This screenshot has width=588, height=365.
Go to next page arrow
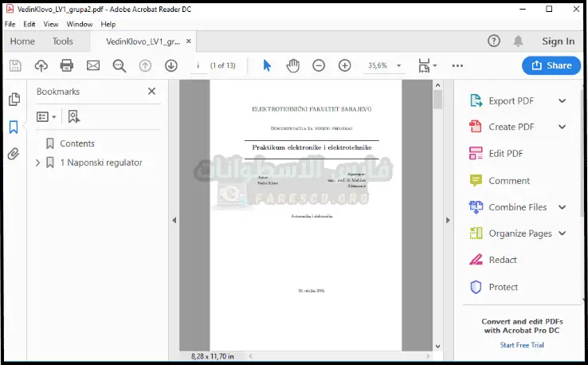click(171, 65)
